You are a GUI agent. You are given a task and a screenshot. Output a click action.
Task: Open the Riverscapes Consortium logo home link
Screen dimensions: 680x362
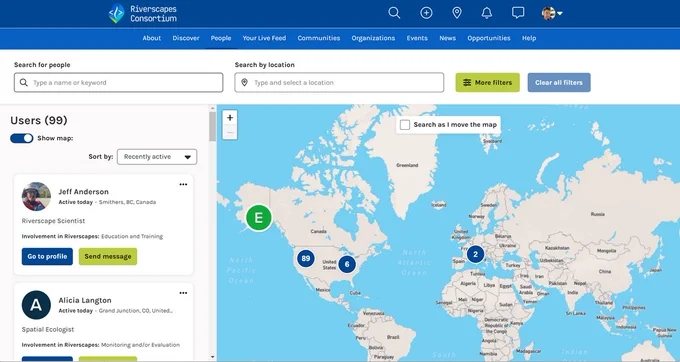coord(143,13)
